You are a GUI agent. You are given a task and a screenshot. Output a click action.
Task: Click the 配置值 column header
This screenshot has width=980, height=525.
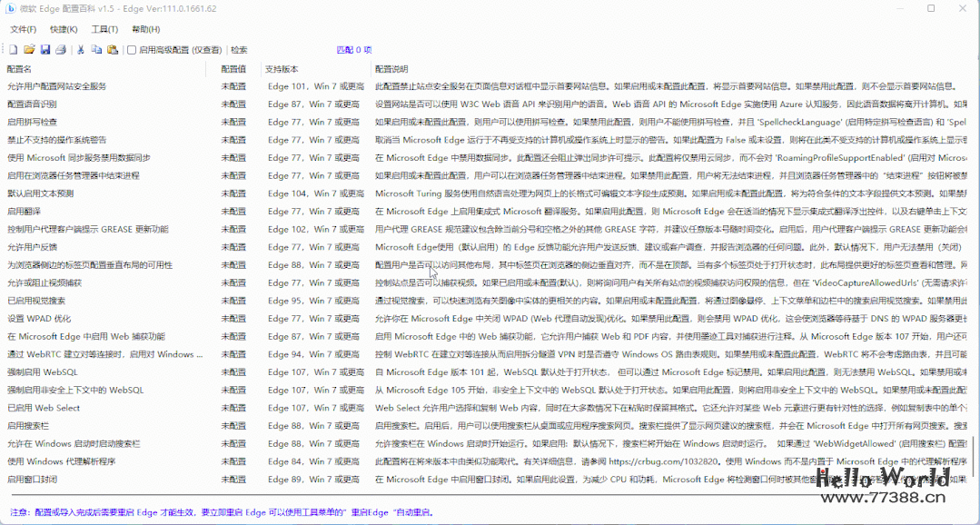tap(233, 69)
